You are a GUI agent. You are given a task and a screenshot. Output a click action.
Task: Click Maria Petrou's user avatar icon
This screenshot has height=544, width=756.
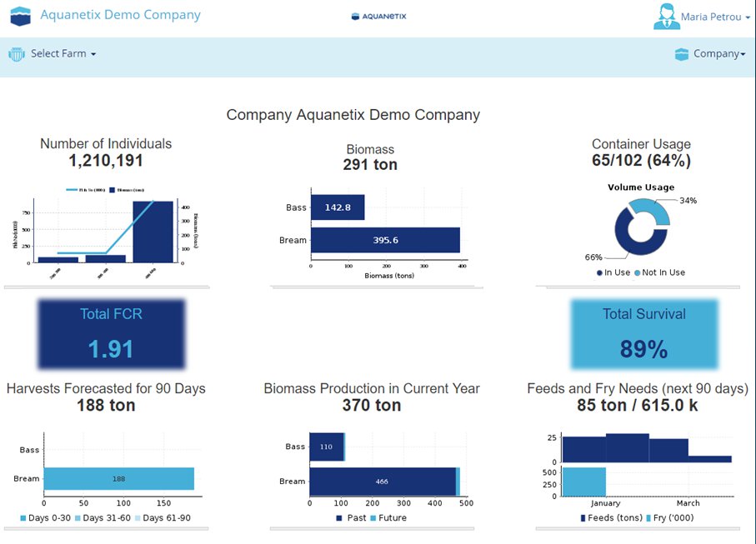pos(666,17)
